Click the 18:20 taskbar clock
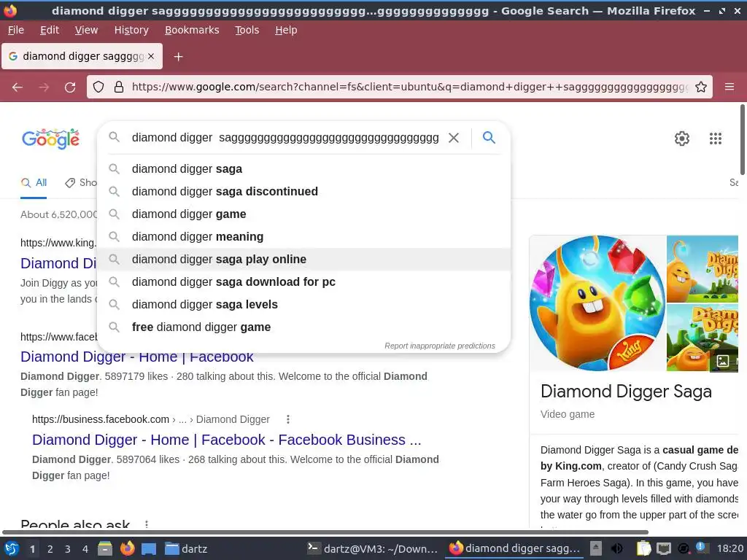Screen dimensions: 747x560 pyautogui.click(x=729, y=548)
